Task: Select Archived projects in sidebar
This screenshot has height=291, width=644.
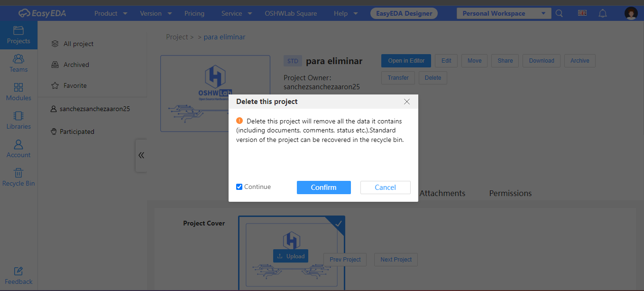Action: coord(70,65)
